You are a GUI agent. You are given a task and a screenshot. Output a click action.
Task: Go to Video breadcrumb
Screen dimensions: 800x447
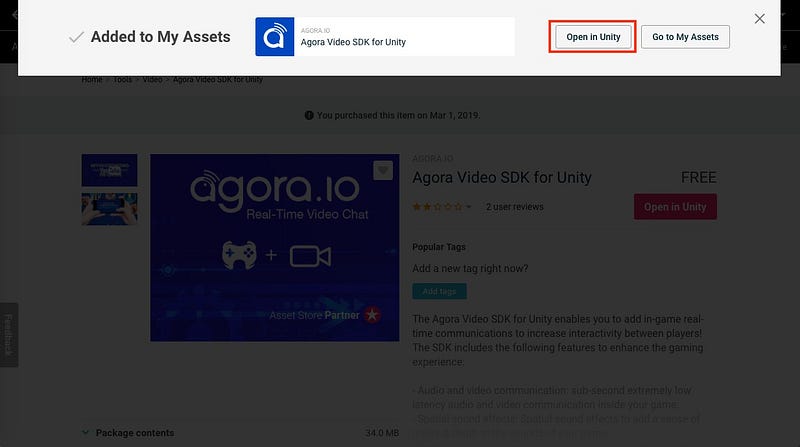click(153, 80)
